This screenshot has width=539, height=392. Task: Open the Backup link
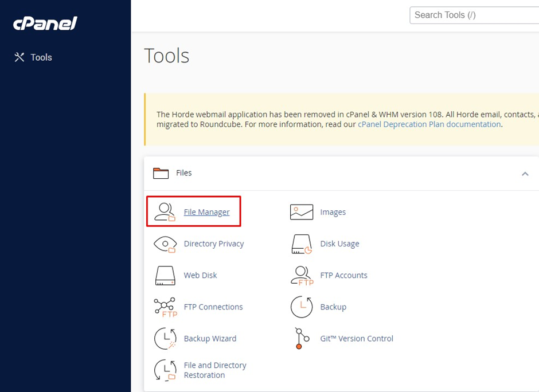pyautogui.click(x=333, y=307)
